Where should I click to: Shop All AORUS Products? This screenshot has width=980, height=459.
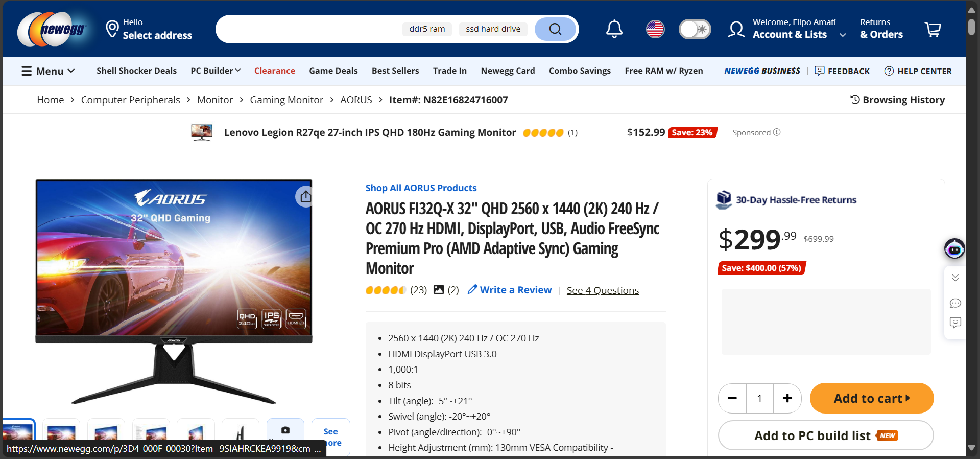(x=421, y=188)
